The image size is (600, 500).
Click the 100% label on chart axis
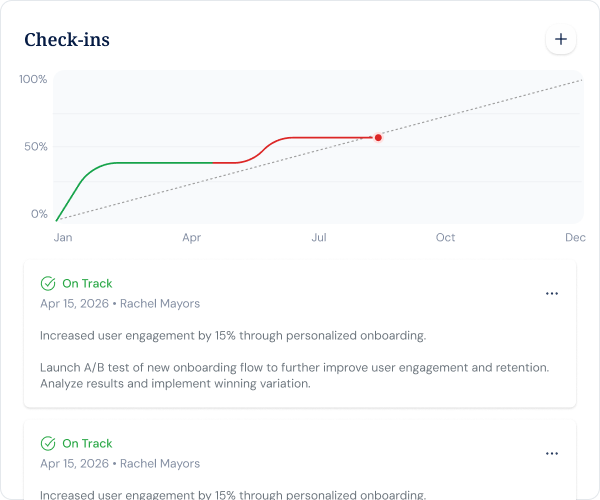click(33, 79)
